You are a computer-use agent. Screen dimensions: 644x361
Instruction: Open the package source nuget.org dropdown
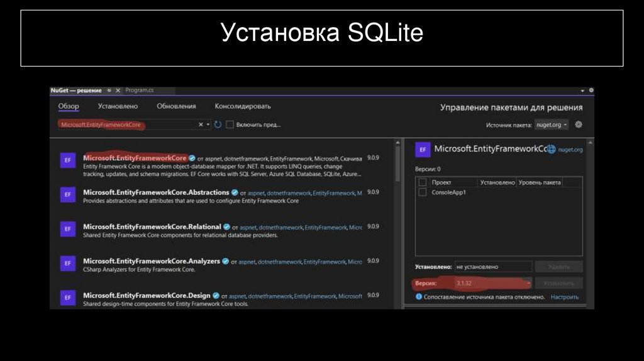pos(551,125)
